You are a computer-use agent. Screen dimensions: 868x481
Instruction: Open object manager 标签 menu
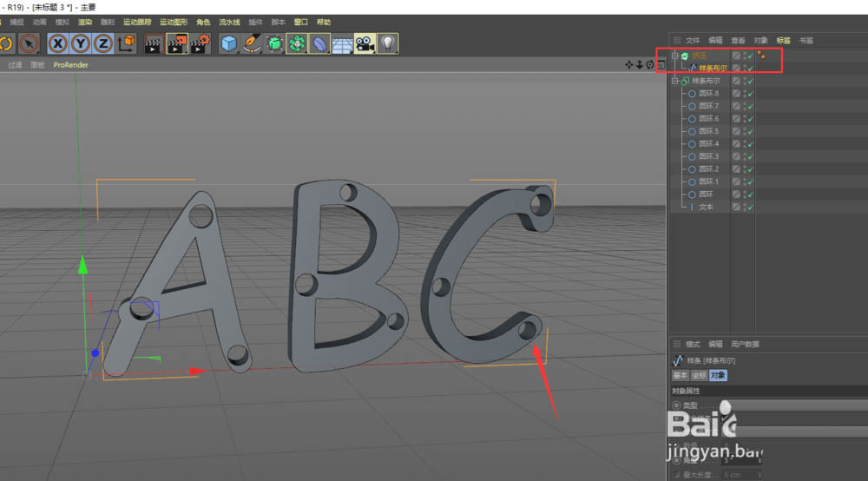point(783,41)
